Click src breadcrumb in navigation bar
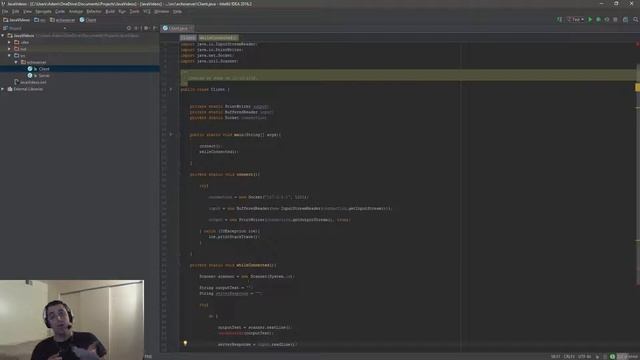Viewport: 640px width, 360px height. pyautogui.click(x=40, y=20)
